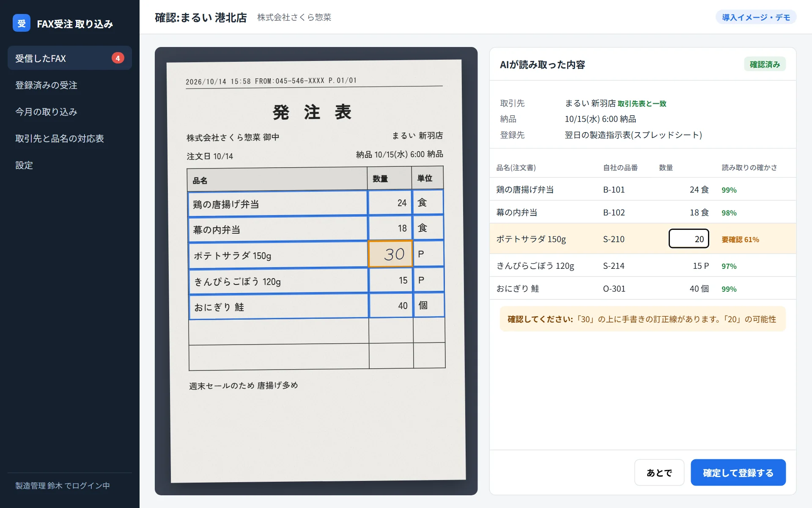Click the 導入イメージ・デモ badge
812x508 pixels.
point(756,17)
